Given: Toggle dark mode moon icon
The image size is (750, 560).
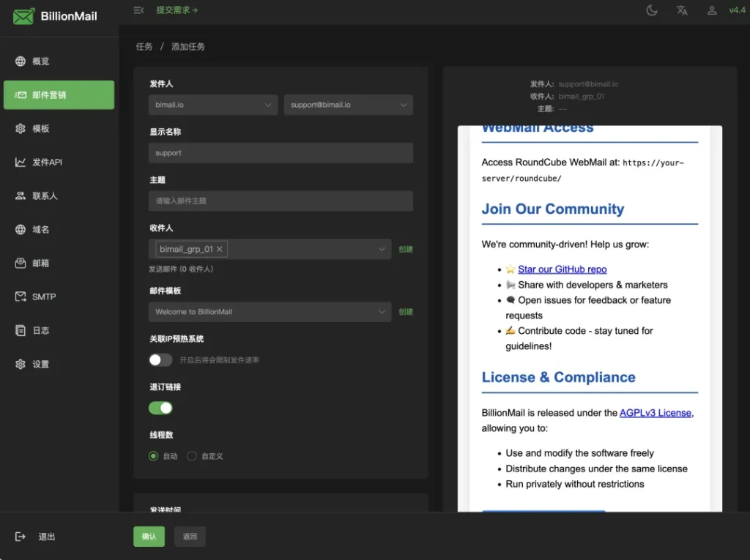Looking at the screenshot, I should (652, 10).
